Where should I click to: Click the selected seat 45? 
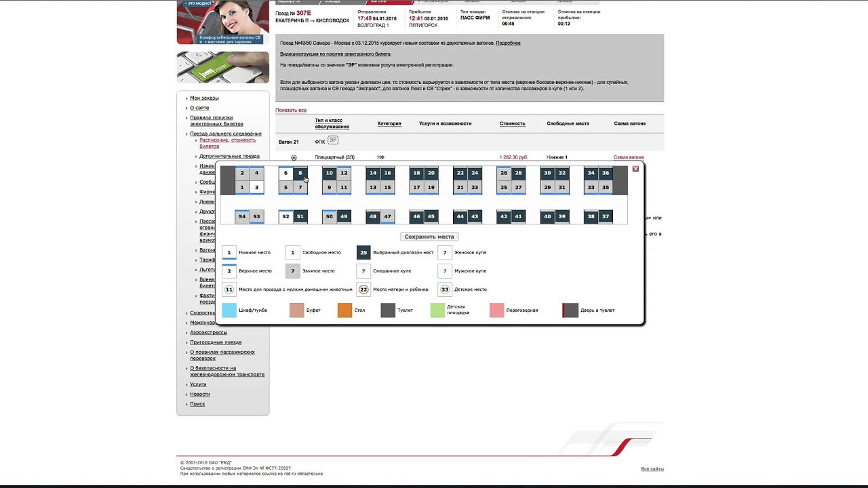(x=431, y=216)
